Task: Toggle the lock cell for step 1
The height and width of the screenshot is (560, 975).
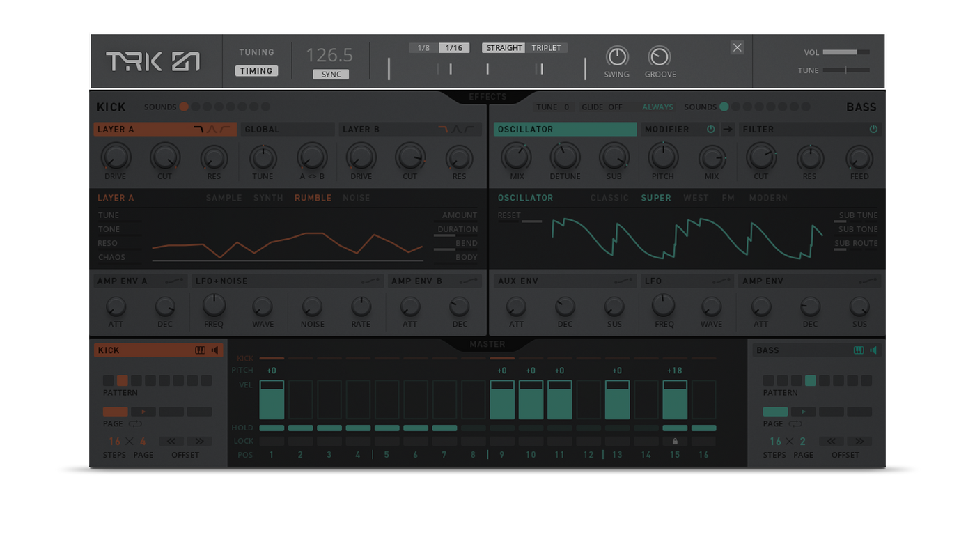Action: [272, 441]
